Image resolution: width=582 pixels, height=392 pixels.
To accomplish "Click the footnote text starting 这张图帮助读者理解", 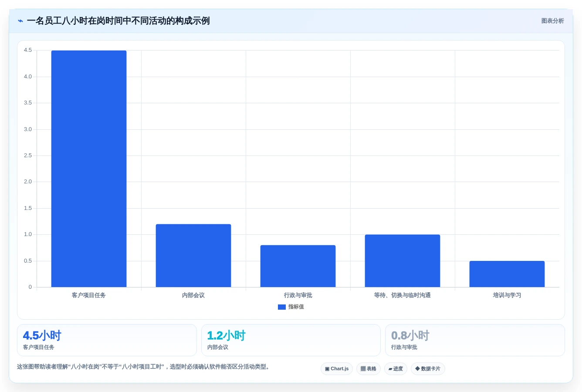I will point(145,367).
